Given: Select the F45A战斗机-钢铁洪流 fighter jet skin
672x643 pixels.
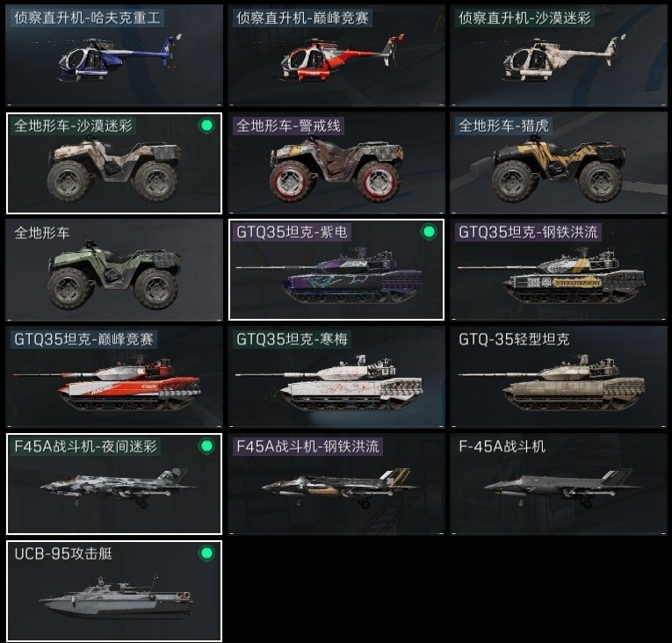Looking at the screenshot, I should [336, 484].
